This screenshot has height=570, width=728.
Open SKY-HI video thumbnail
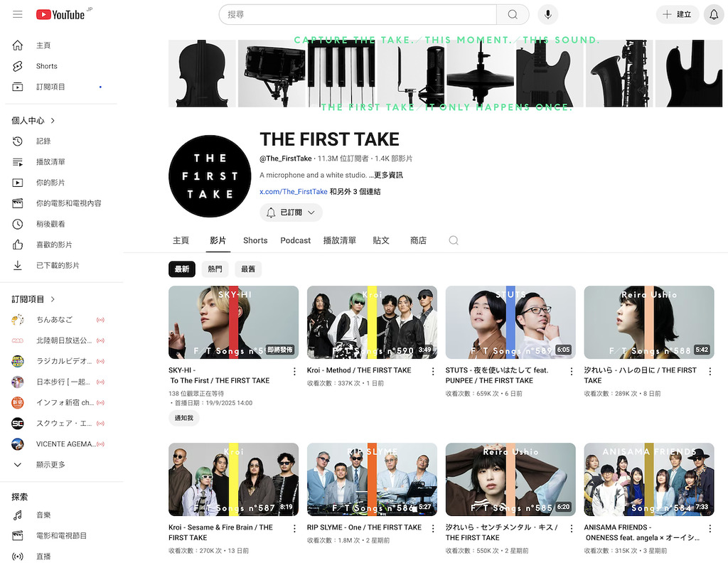coord(233,323)
